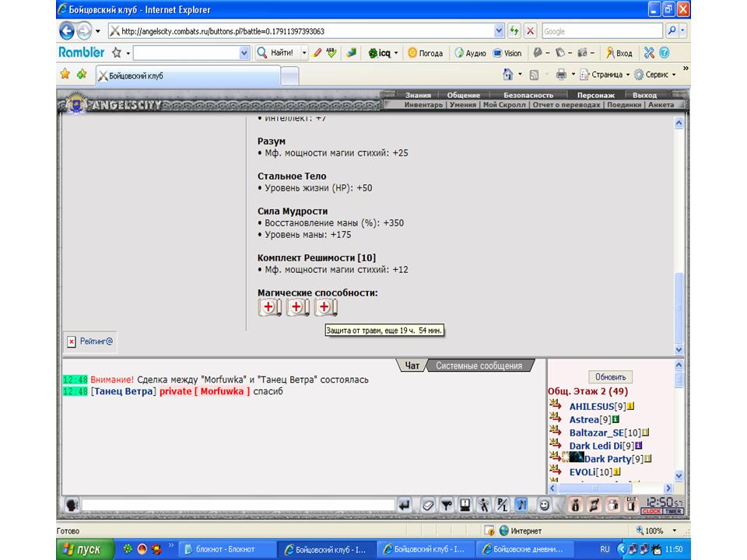Click the running figure icon in chat bar
This screenshot has width=747, height=560.
[483, 505]
